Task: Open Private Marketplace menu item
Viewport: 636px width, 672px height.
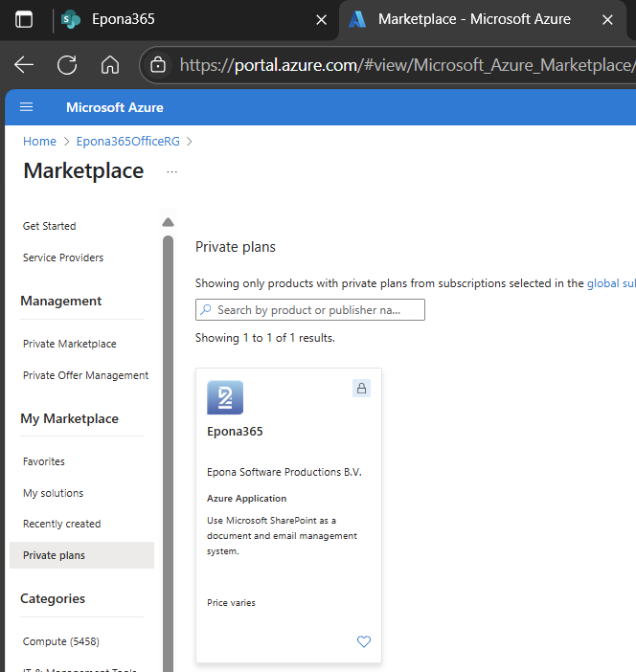Action: (x=70, y=344)
